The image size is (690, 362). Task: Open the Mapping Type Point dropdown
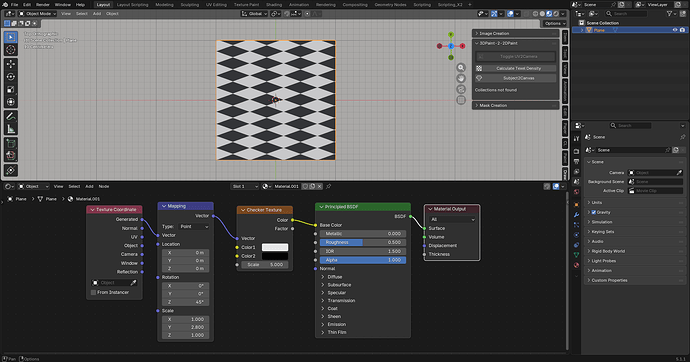[x=194, y=227]
